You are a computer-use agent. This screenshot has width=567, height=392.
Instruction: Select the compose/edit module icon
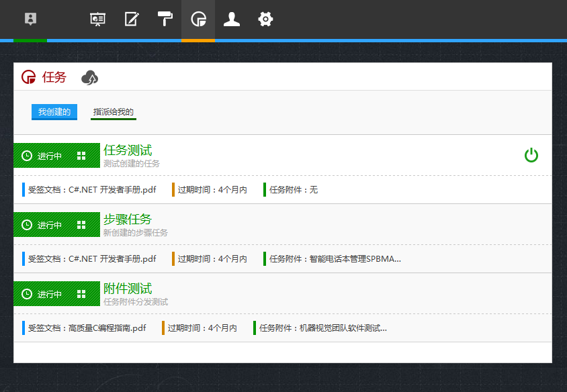click(x=131, y=19)
